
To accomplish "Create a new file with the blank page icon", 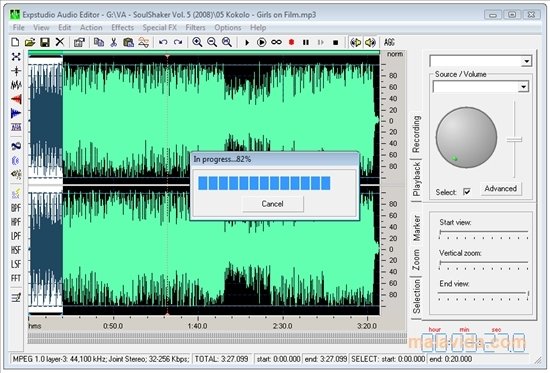I will coord(15,42).
